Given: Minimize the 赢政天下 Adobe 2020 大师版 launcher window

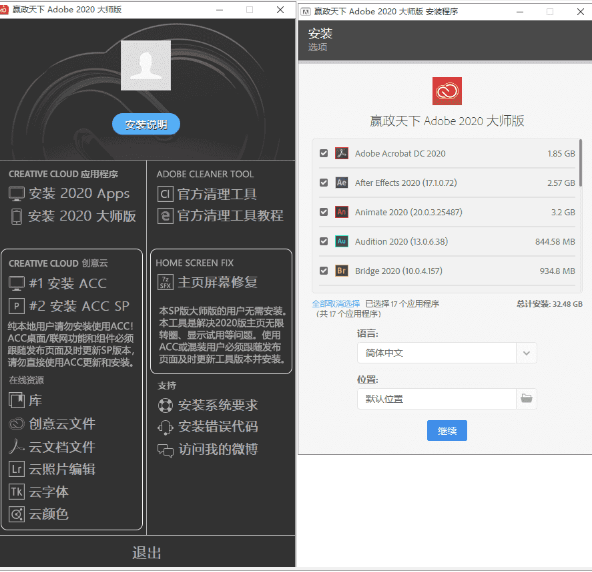Looking at the screenshot, I should tap(219, 10).
